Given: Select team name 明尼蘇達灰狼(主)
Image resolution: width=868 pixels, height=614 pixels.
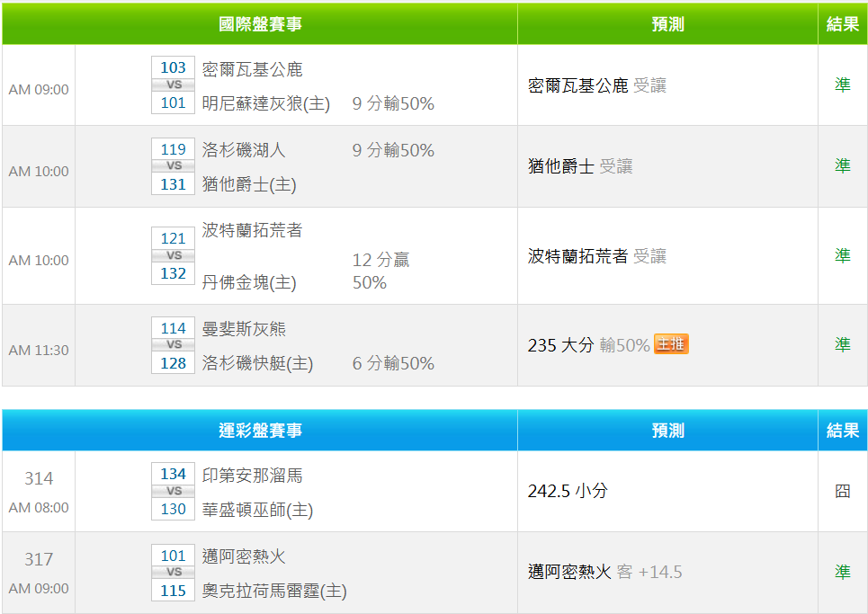Looking at the screenshot, I should click(x=265, y=103).
